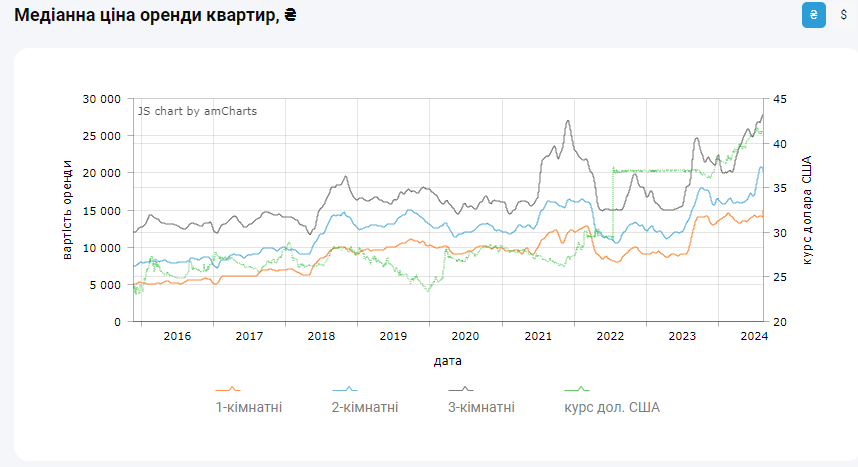Click the gray 3-кімнатні legend marker
Viewport: 858px width, 467px height.
pos(461,389)
